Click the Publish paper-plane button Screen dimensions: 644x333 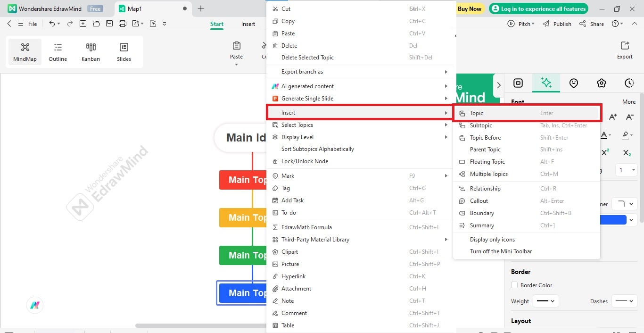[557, 24]
